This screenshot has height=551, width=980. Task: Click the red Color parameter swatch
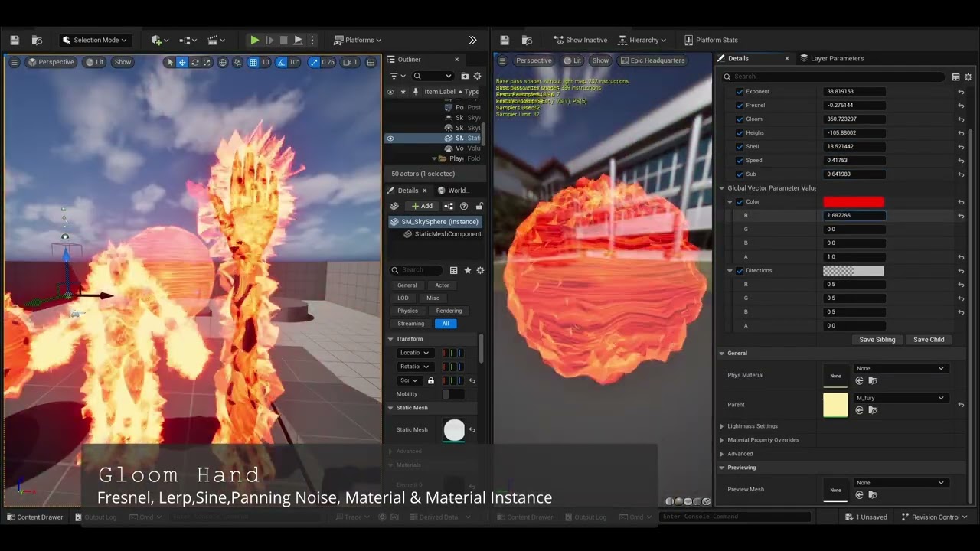pos(854,202)
